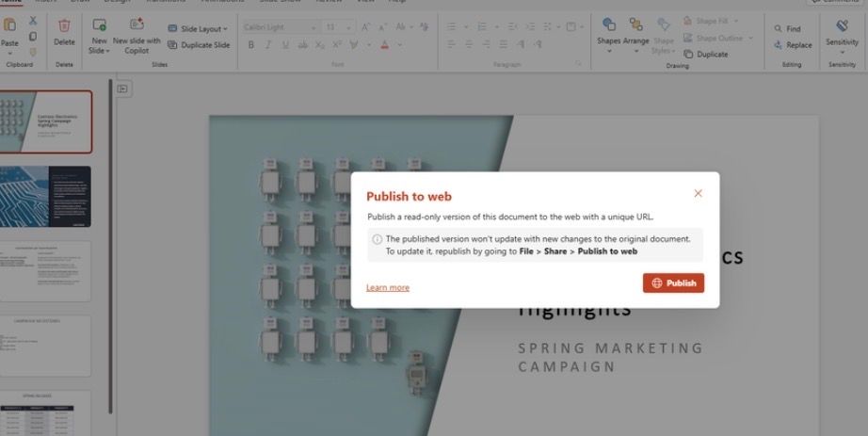Click the Cut scissors icon
The image size is (868, 436).
(x=33, y=21)
